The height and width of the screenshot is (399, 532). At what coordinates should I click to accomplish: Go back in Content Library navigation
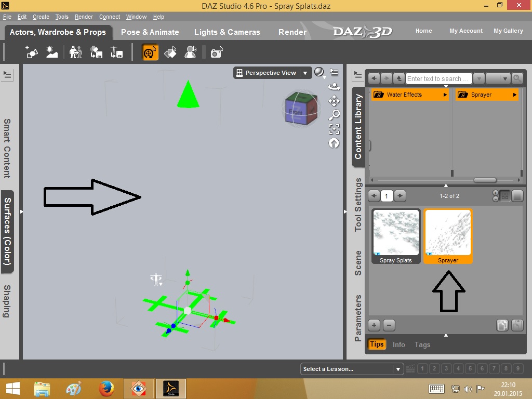[374, 79]
